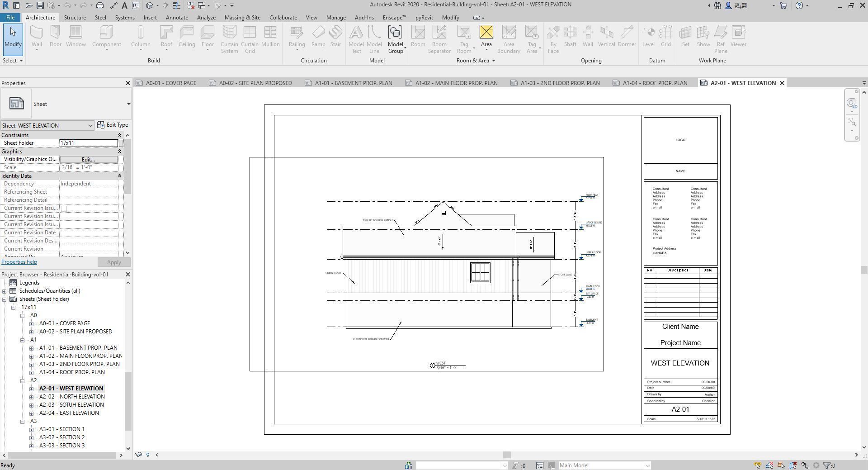Close the Properties panel
Screen dimensions: 868x470
[x=127, y=83]
